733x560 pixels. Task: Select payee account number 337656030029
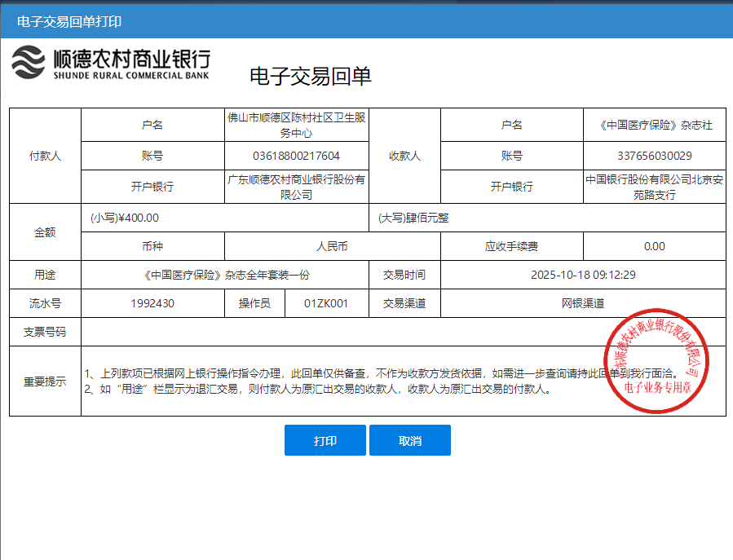tap(655, 156)
